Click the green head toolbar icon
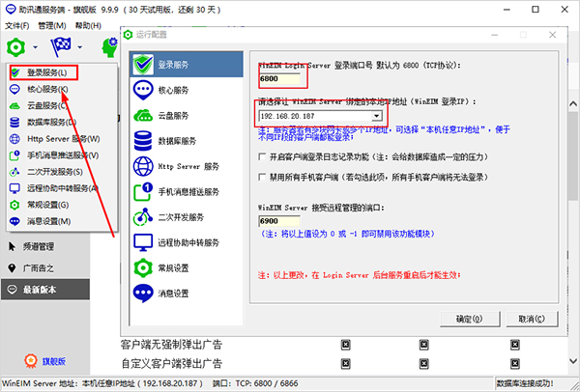 [110, 47]
